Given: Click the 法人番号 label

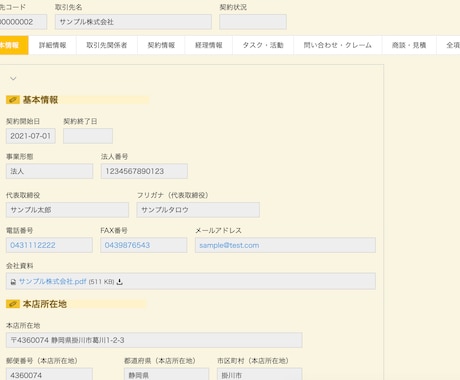Looking at the screenshot, I should [x=114, y=156].
